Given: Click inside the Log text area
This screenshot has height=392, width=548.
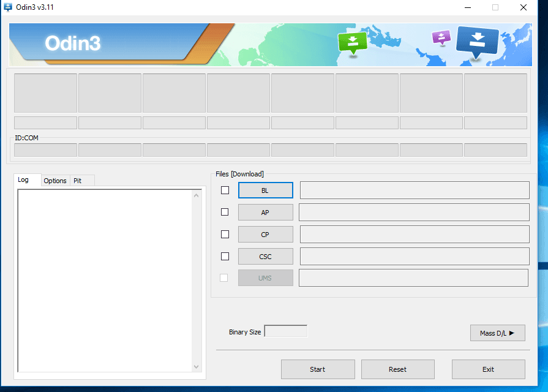Looking at the screenshot, I should click(105, 281).
